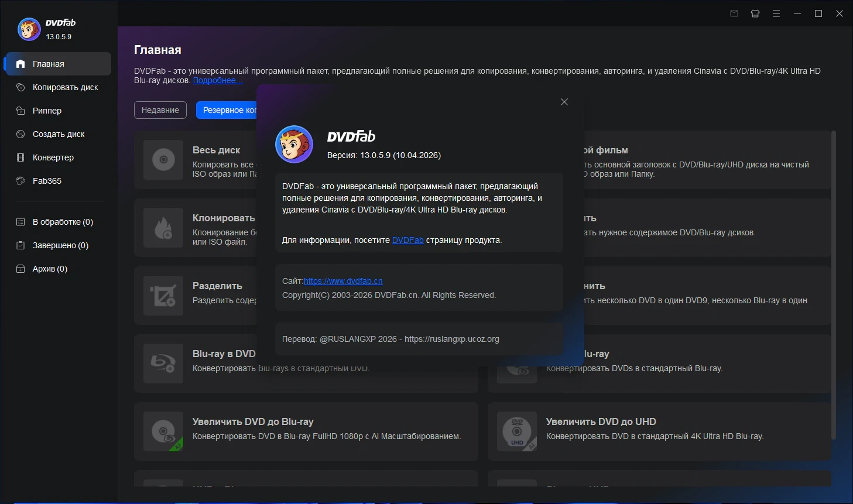Show the В обработке (0) queue

(x=58, y=222)
